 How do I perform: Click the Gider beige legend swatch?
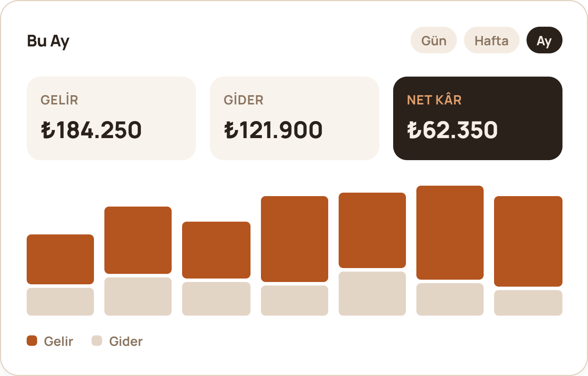pos(97,341)
